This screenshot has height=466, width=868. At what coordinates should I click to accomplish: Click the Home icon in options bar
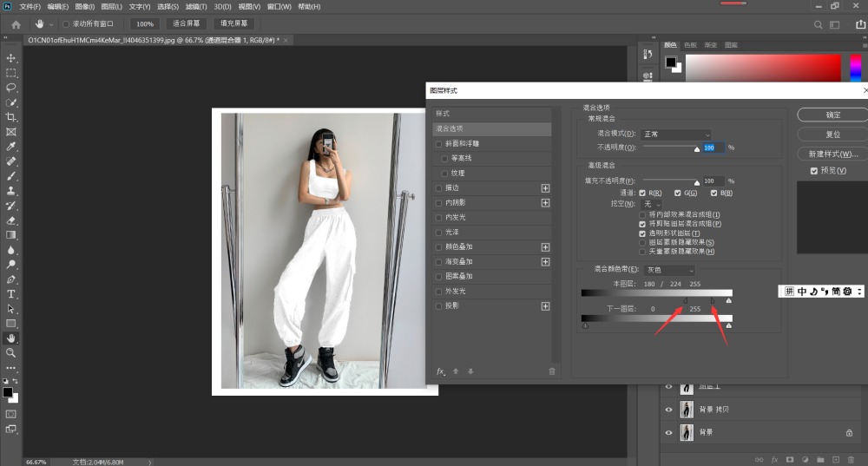pos(16,24)
